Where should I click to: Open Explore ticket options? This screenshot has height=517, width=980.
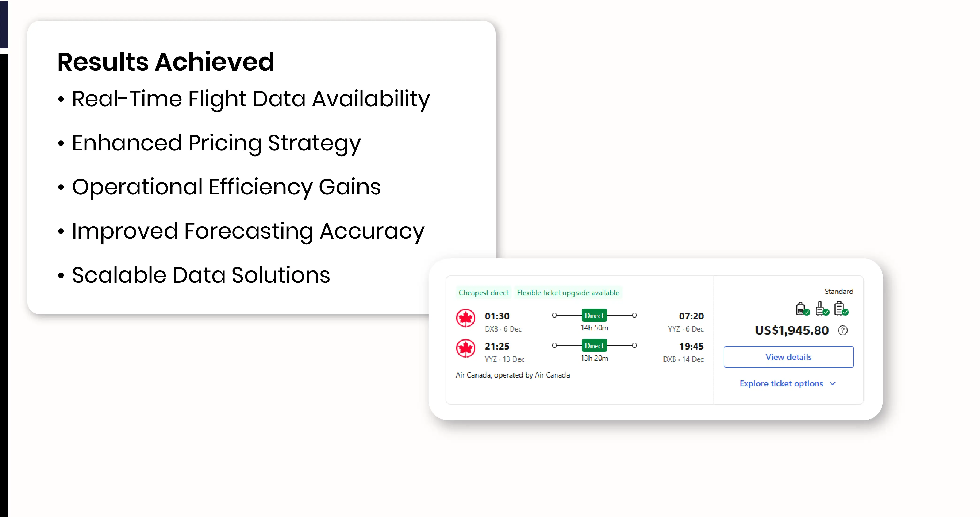coord(781,383)
